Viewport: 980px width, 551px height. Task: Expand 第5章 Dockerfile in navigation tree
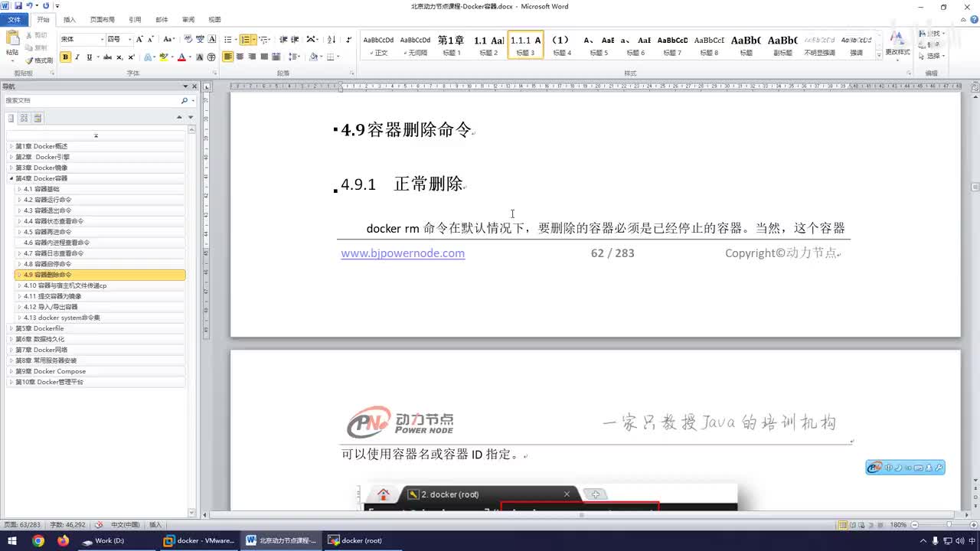point(11,328)
